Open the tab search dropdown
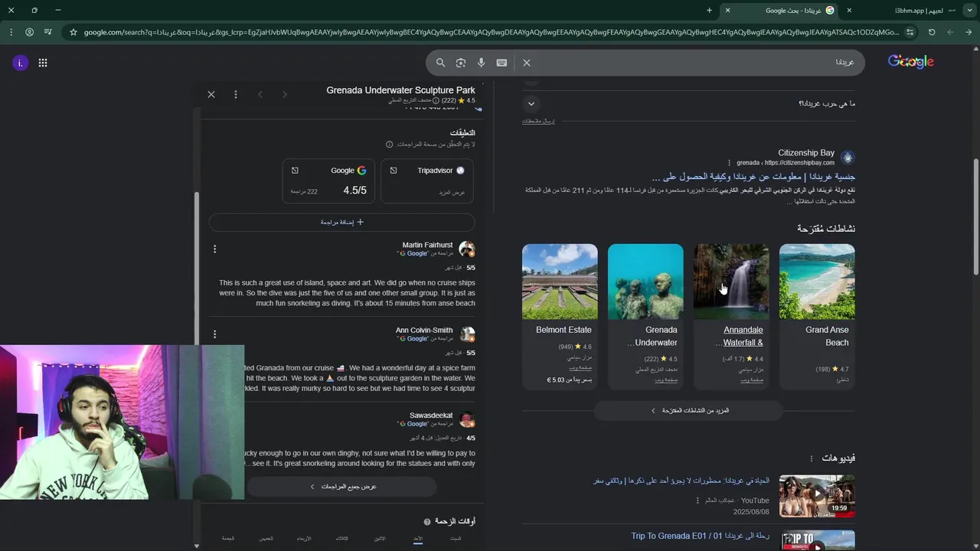 [x=968, y=10]
